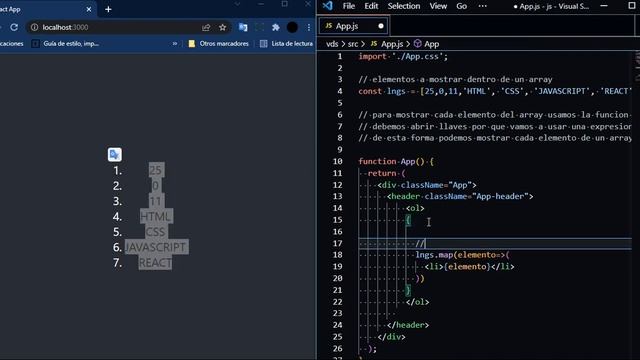
Task: Click the VS Code logo icon
Action: pyautogui.click(x=327, y=6)
